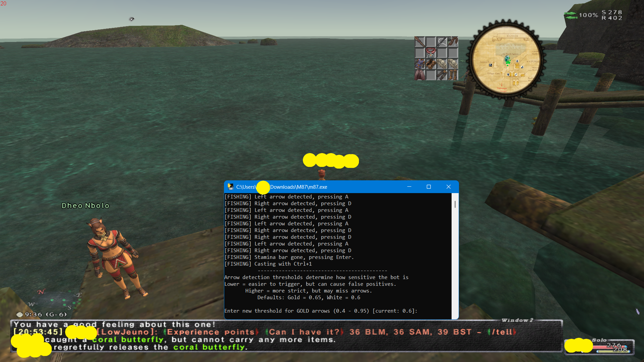Click the Village Gate label on minimap

(x=494, y=74)
